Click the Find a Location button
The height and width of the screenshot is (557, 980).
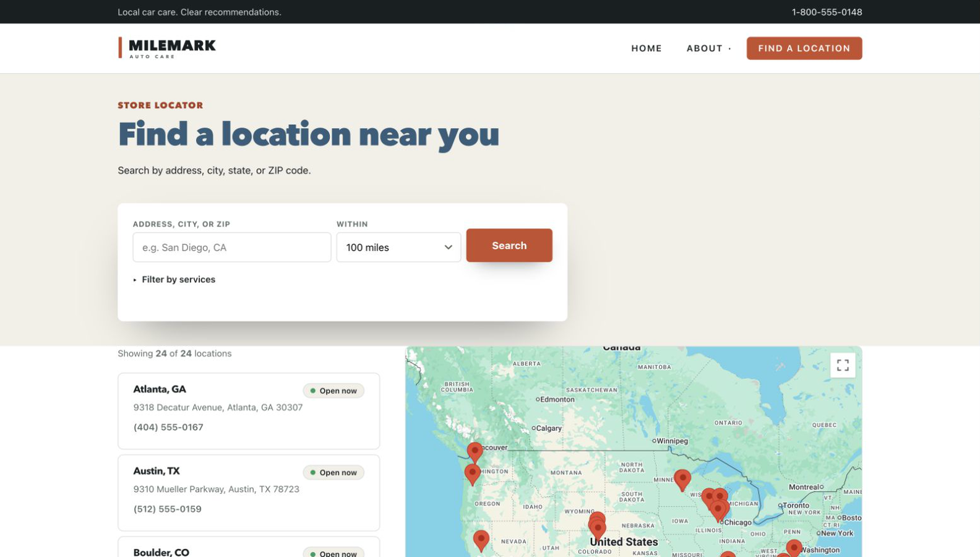(x=804, y=48)
